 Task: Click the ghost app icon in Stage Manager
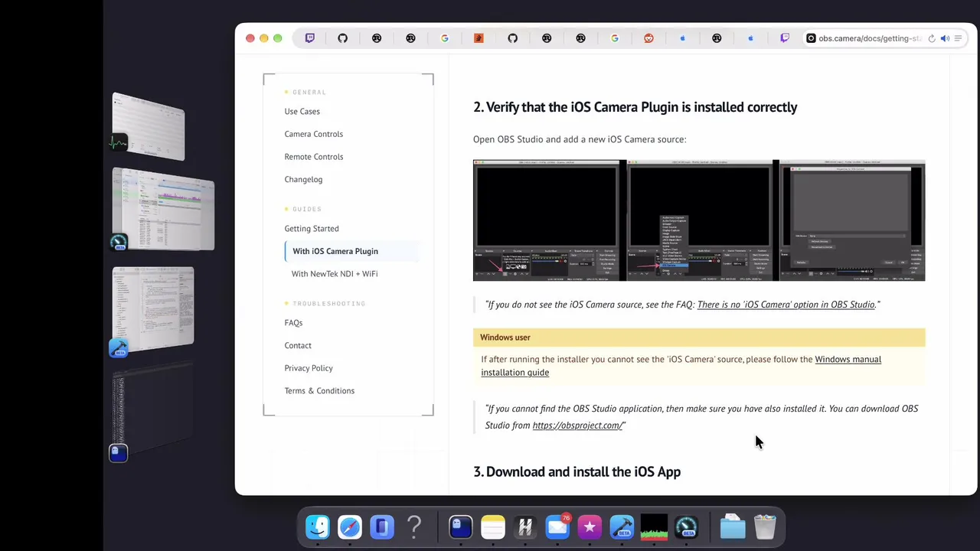tap(118, 453)
